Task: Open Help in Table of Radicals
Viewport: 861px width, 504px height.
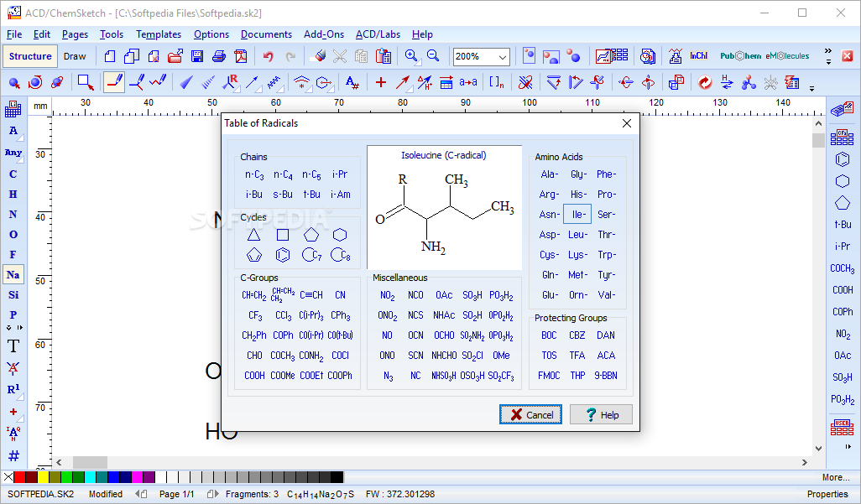Action: [x=601, y=414]
